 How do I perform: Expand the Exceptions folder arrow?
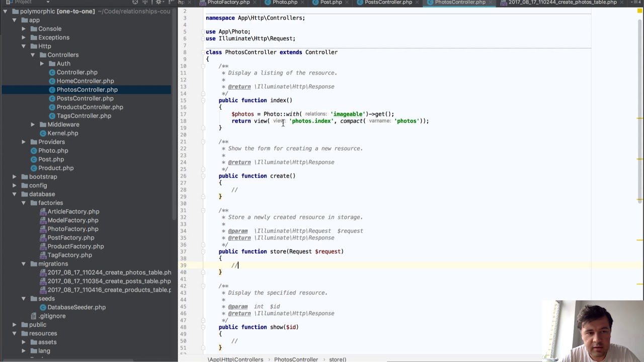coord(24,38)
